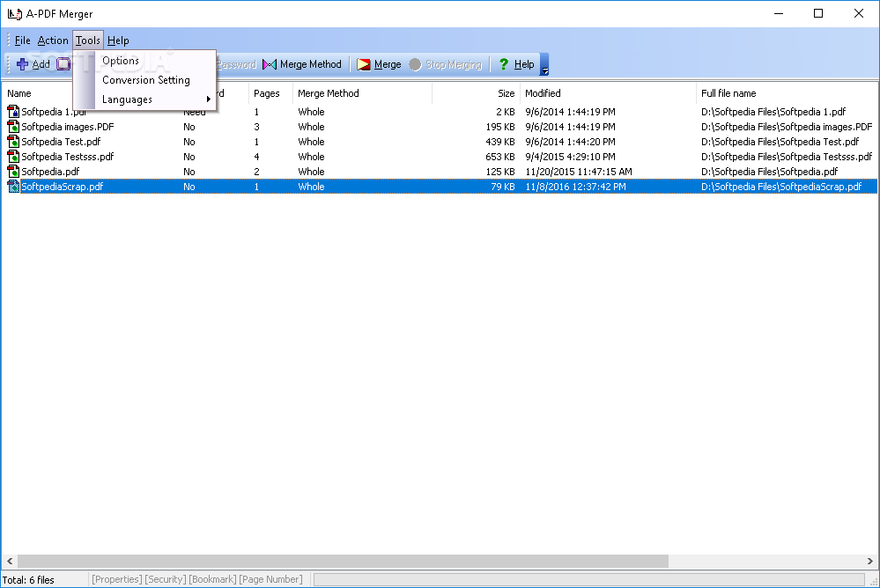Choose Options from the Tools menu
The width and height of the screenshot is (880, 588).
(144, 61)
